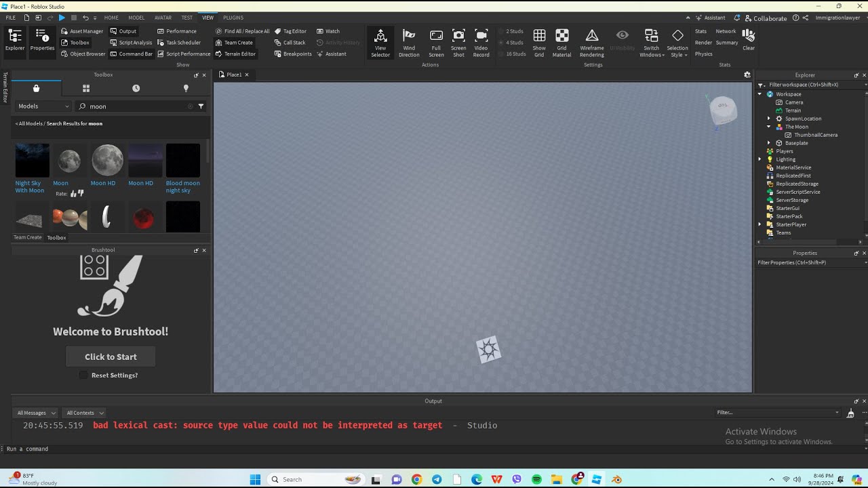
Task: Open the Explorer panel button in ribbon
Action: [15, 40]
